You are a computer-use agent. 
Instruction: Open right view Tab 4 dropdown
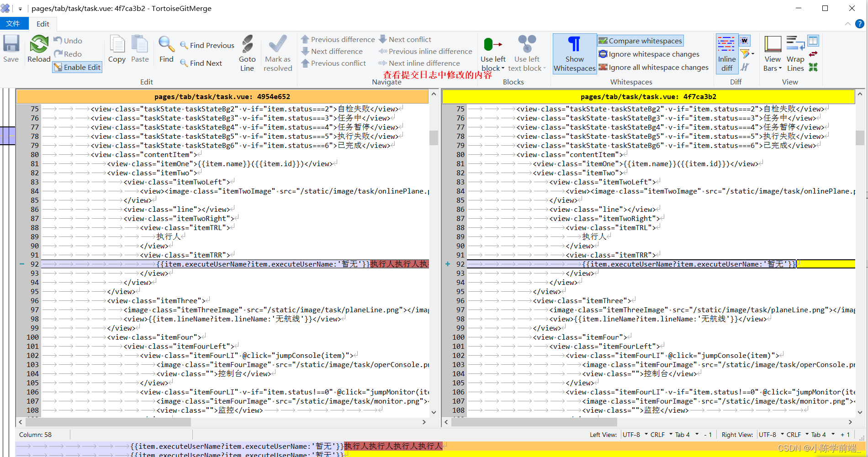click(x=823, y=435)
